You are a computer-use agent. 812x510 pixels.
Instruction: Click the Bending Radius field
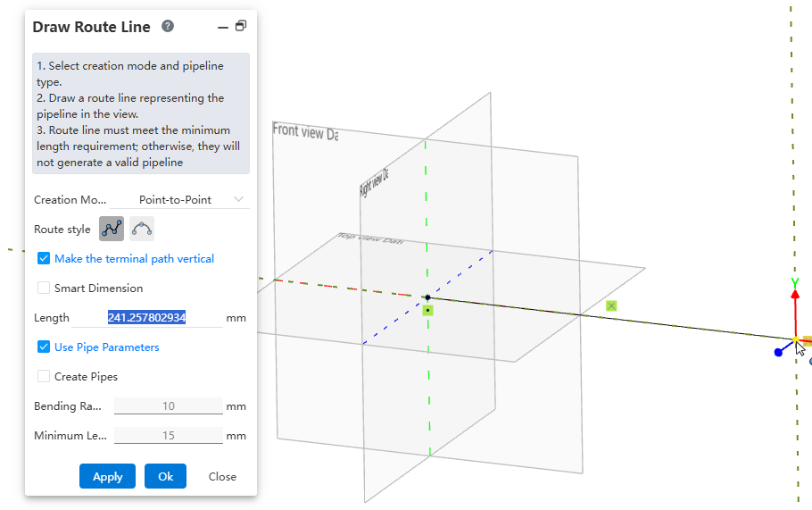click(168, 406)
